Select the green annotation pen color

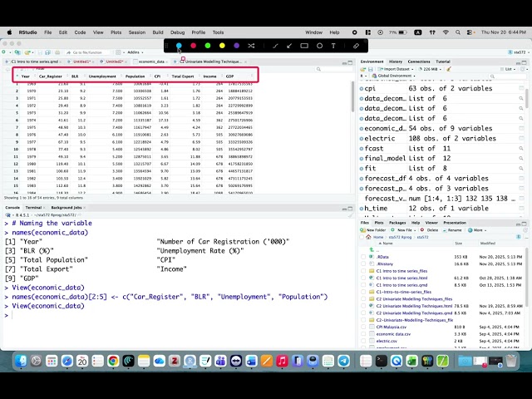[208, 46]
